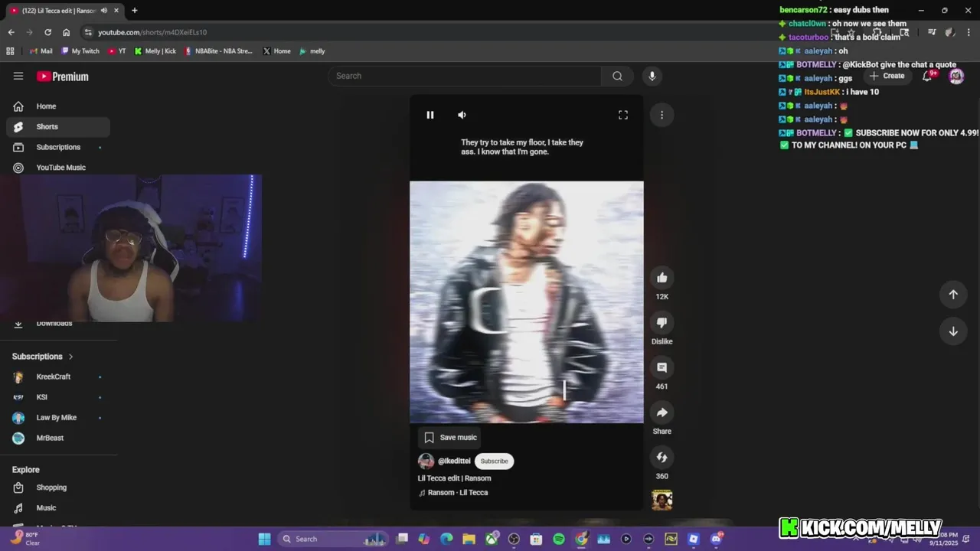
Task: Open the My Twitch bookmark
Action: click(80, 51)
